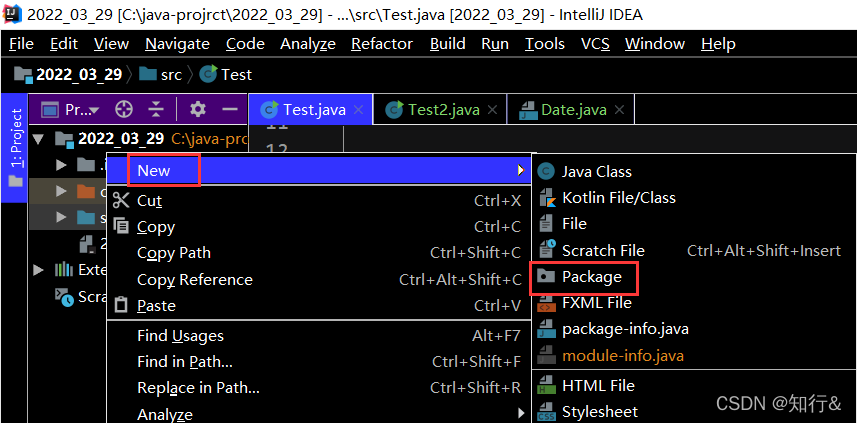Open the Navigate menu
Viewport: 857px width, 423px height.
coord(178,44)
